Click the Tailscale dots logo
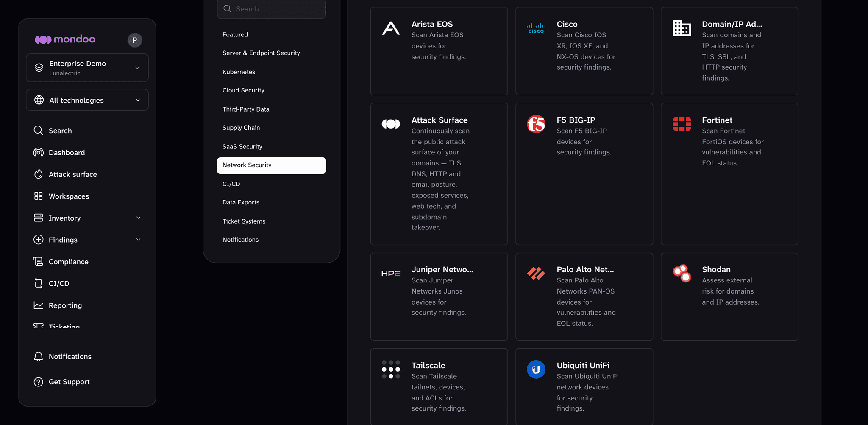Viewport: 868px width, 425px height. (391, 369)
